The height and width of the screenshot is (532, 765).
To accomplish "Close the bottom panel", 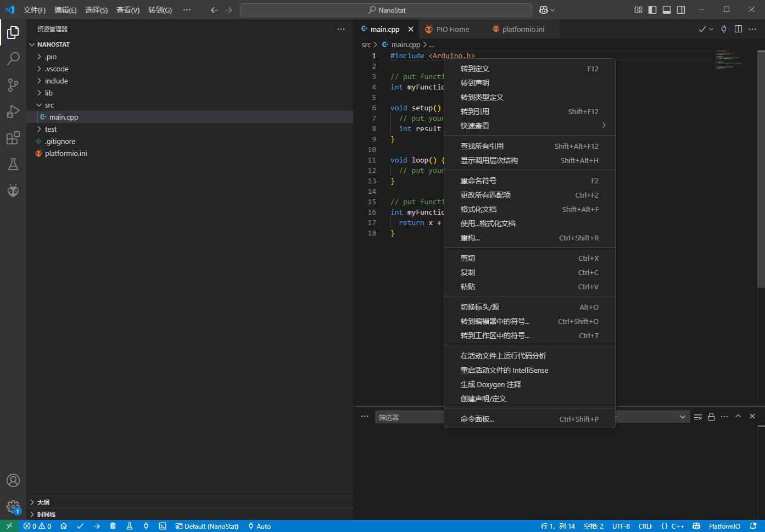I will tap(752, 417).
